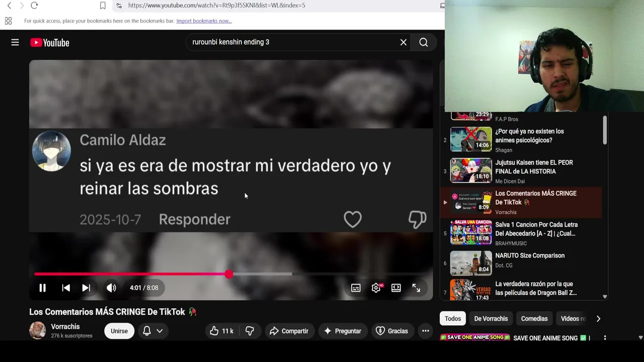The width and height of the screenshot is (644, 362).
Task: Select the Comedias chip
Action: (x=534, y=319)
